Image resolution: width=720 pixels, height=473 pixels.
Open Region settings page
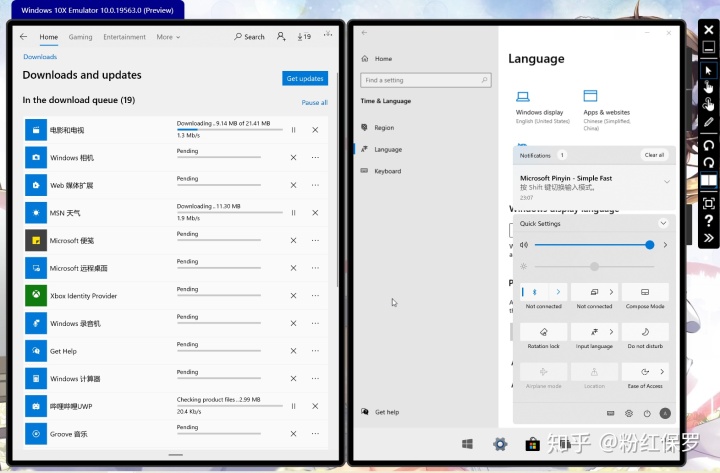click(x=378, y=128)
